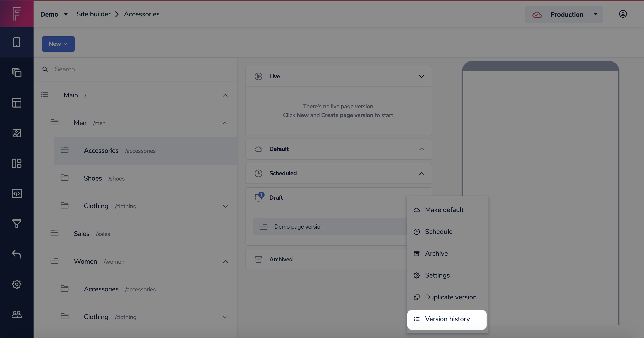The height and width of the screenshot is (338, 644).
Task: Click the folder icon beside Men
Action: point(55,122)
